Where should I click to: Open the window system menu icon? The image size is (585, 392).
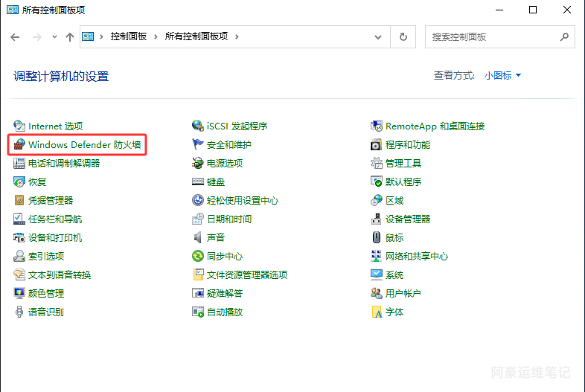click(x=13, y=10)
